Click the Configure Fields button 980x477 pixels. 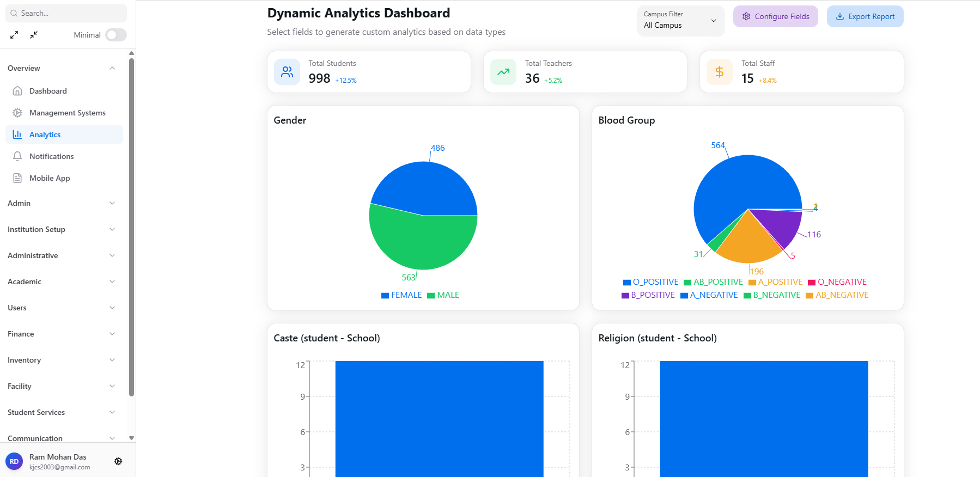pyautogui.click(x=775, y=16)
